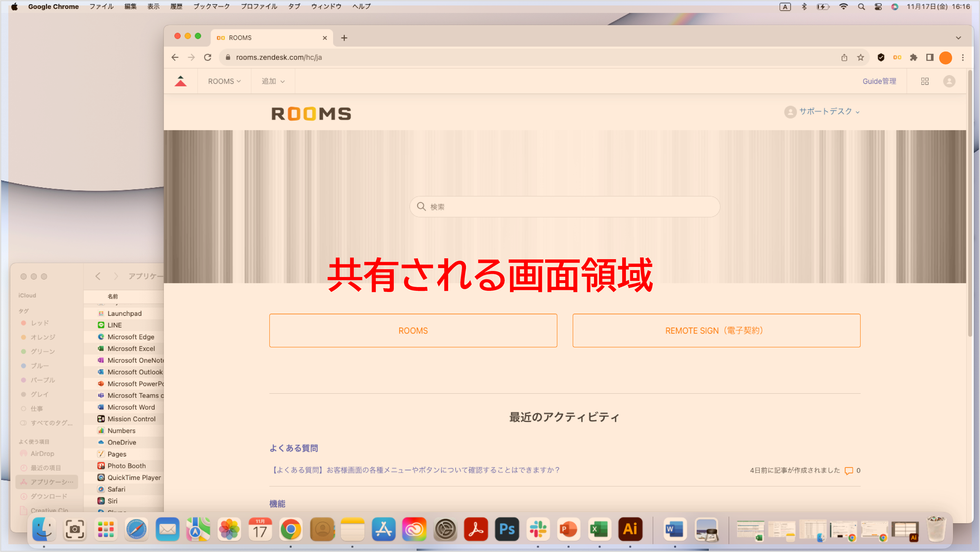This screenshot has height=552, width=980.
Task: Open the Zendesk product tray grid icon
Action: (x=925, y=81)
